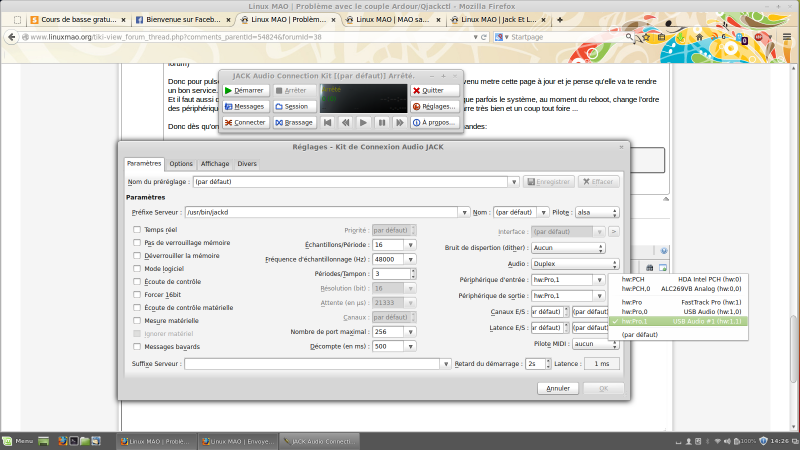Open Audio Duplex dropdown
The image size is (800, 450).
tap(575, 264)
